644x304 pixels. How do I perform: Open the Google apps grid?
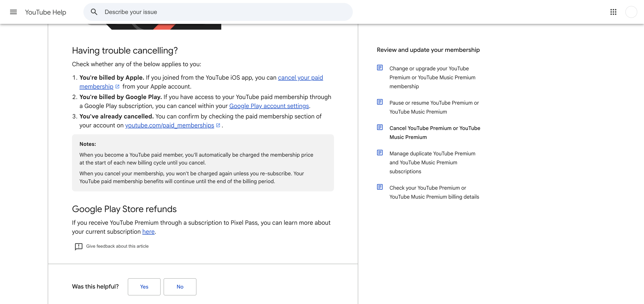coord(613,12)
